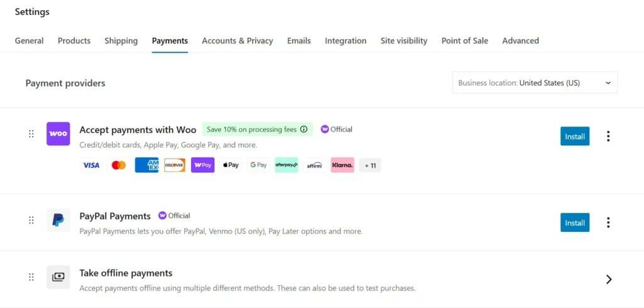This screenshot has width=644, height=308.
Task: Click the Credit/debit cards description text
Action: tap(168, 145)
